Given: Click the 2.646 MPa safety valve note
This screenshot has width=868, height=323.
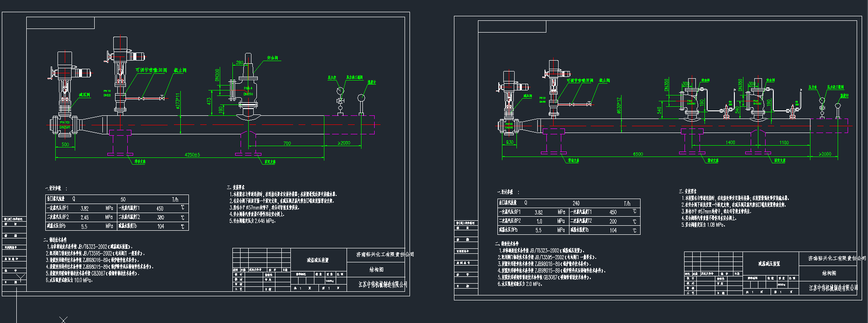Looking at the screenshot, I should [x=254, y=221].
